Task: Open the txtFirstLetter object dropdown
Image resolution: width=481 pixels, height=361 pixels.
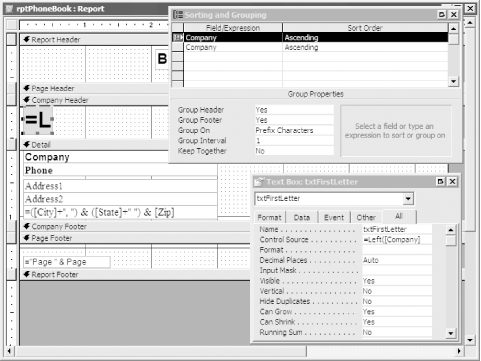Action: coord(408,199)
